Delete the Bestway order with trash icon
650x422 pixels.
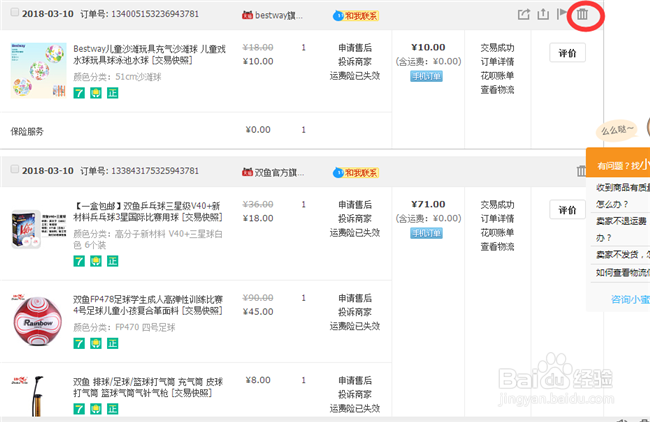pyautogui.click(x=582, y=14)
